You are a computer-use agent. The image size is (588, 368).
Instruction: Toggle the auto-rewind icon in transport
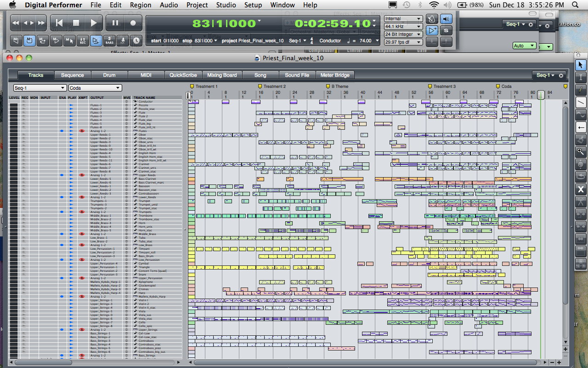click(x=16, y=40)
